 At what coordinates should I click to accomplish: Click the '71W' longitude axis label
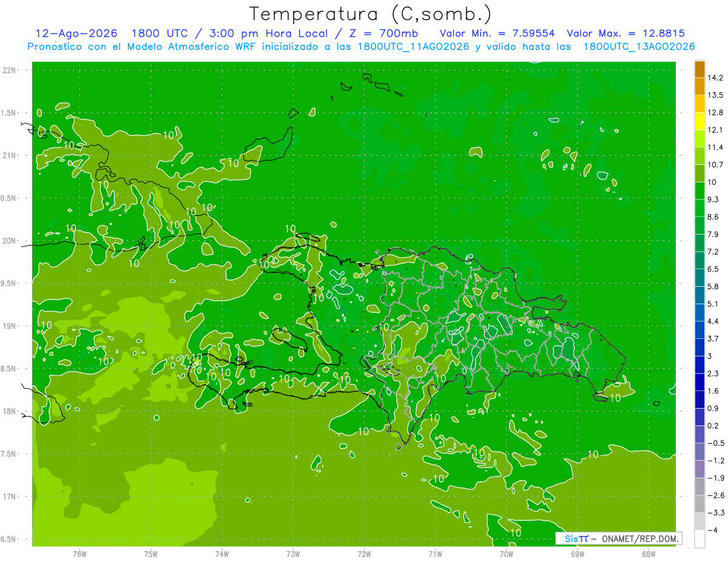tap(435, 554)
